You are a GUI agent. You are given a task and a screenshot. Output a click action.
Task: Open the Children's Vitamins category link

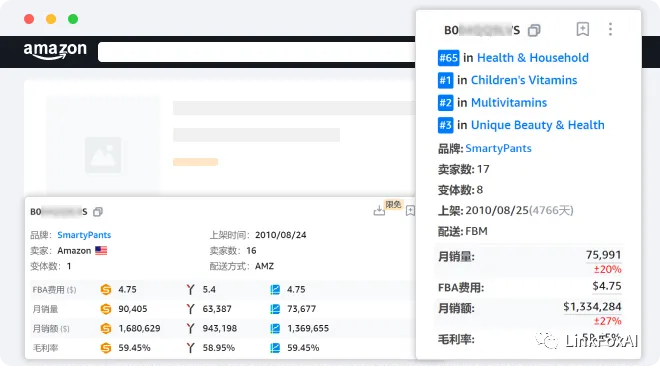[x=524, y=80]
